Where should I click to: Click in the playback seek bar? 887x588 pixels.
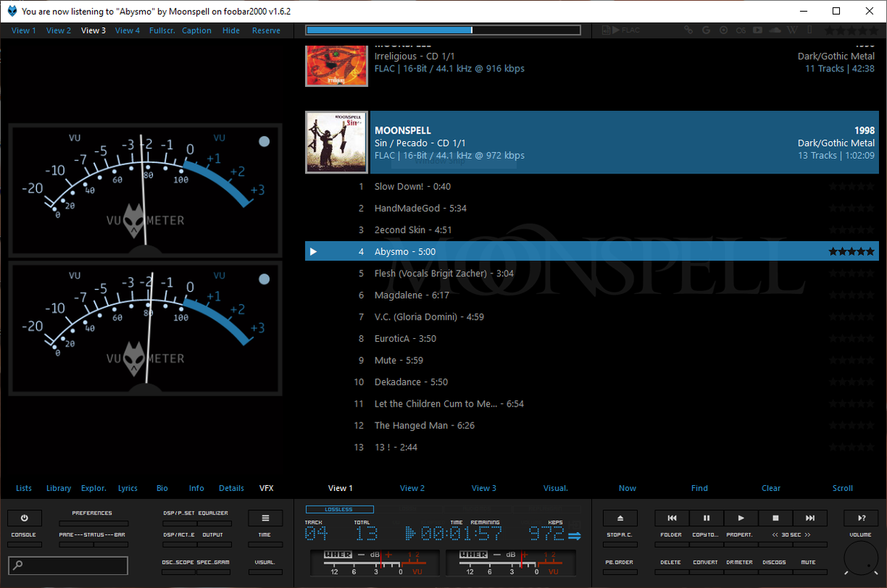click(443, 30)
